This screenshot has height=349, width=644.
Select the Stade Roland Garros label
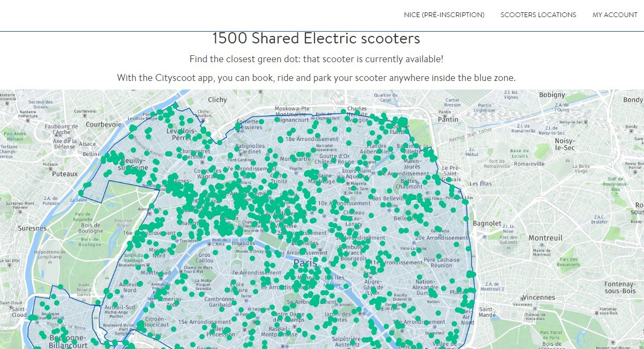[x=84, y=289]
